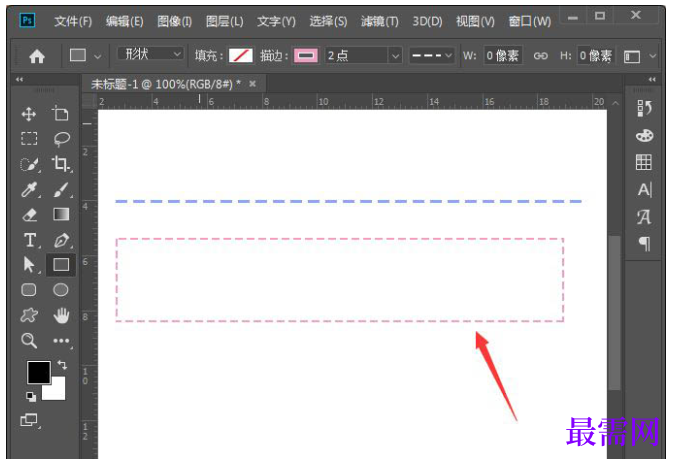
Task: Open the 窗口(W) menu
Action: pos(530,21)
